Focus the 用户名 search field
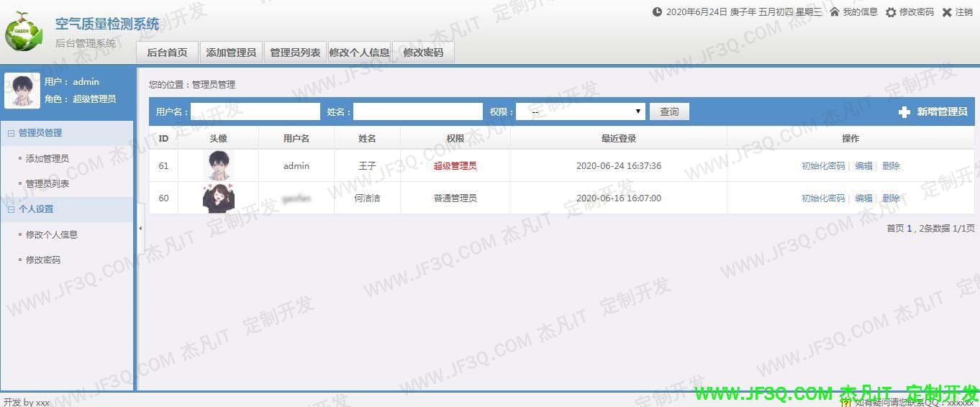980x407 pixels. (x=255, y=111)
